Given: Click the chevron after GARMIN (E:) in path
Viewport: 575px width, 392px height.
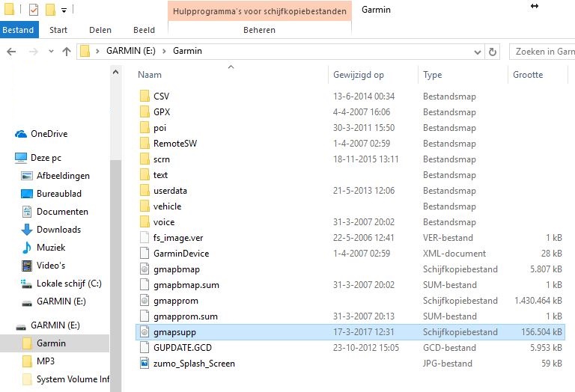Looking at the screenshot, I should coord(164,52).
